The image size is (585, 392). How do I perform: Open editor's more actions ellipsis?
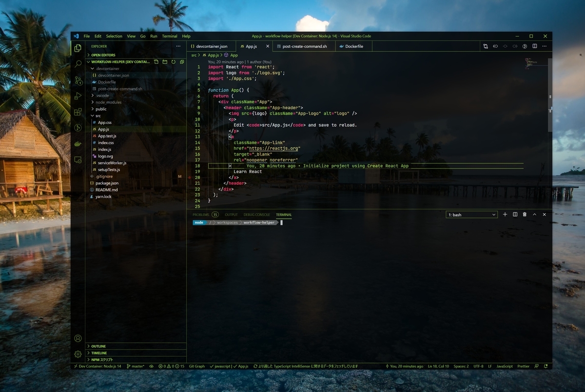(x=545, y=46)
